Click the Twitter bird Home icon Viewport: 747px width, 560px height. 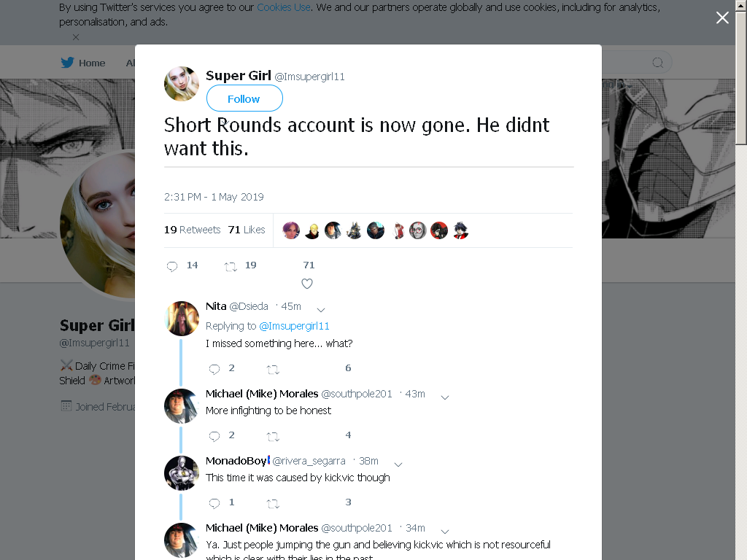coord(67,63)
